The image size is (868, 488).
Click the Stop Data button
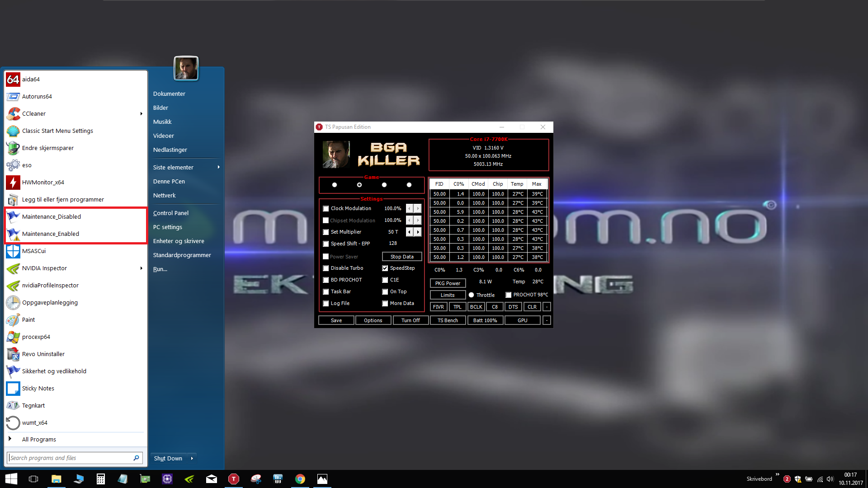pyautogui.click(x=402, y=257)
